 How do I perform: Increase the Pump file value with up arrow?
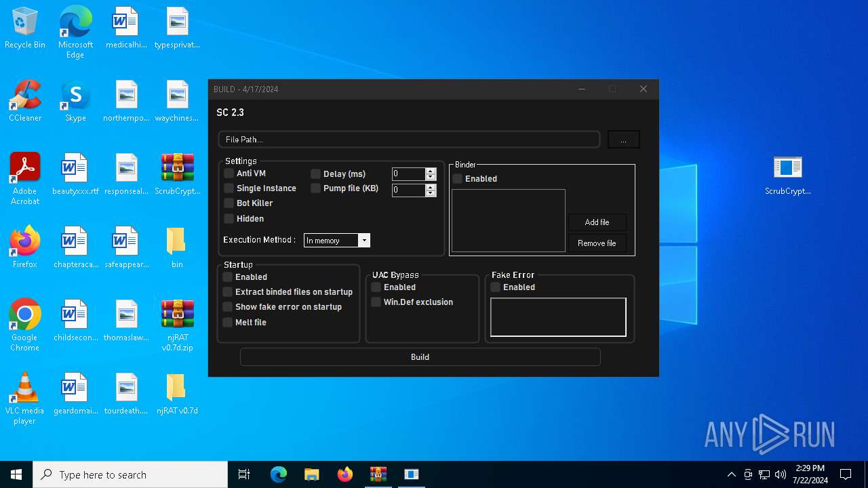[x=430, y=187]
